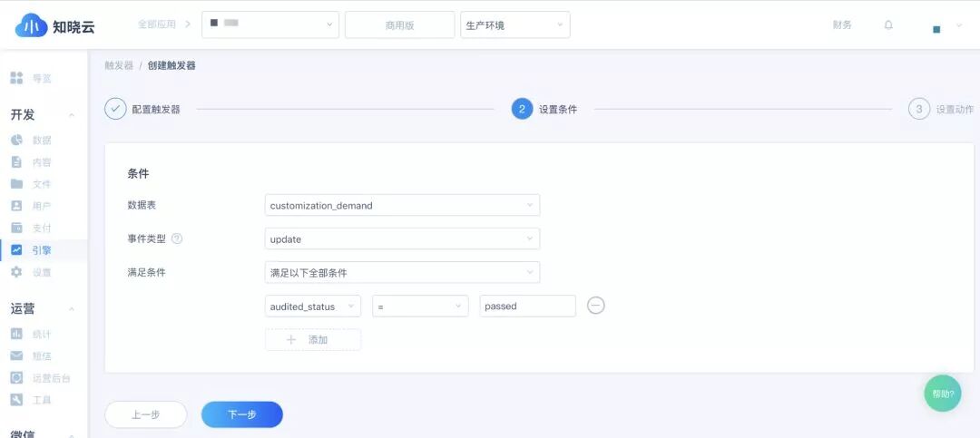Image resolution: width=980 pixels, height=438 pixels.
Task: Open the 满足以下全部条件 dropdown
Action: click(402, 272)
